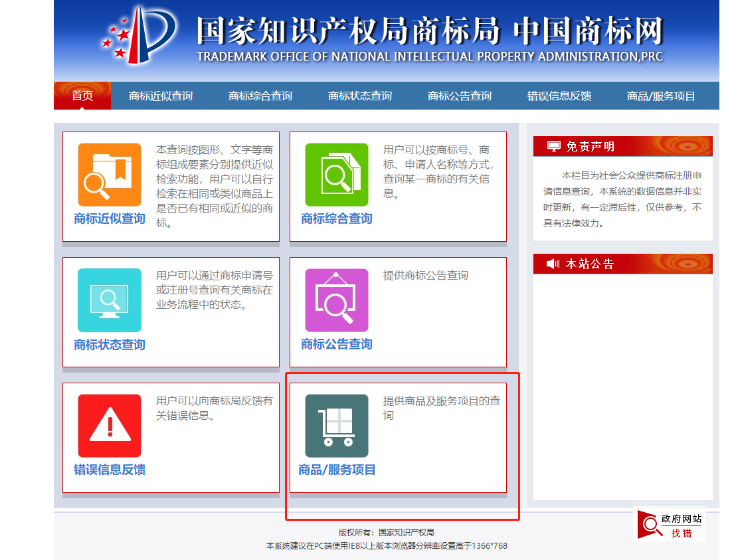
Task: Click the 本站公告 panel header
Action: (x=622, y=264)
